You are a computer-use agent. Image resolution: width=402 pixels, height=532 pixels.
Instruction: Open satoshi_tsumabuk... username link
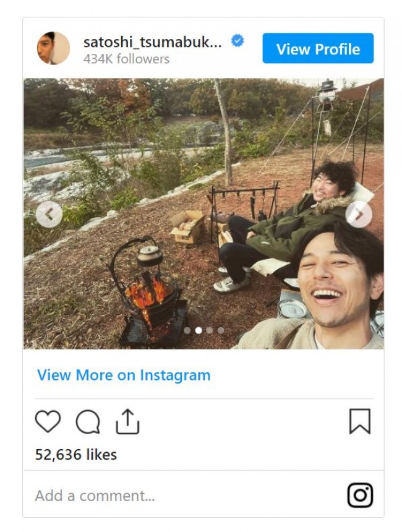153,43
